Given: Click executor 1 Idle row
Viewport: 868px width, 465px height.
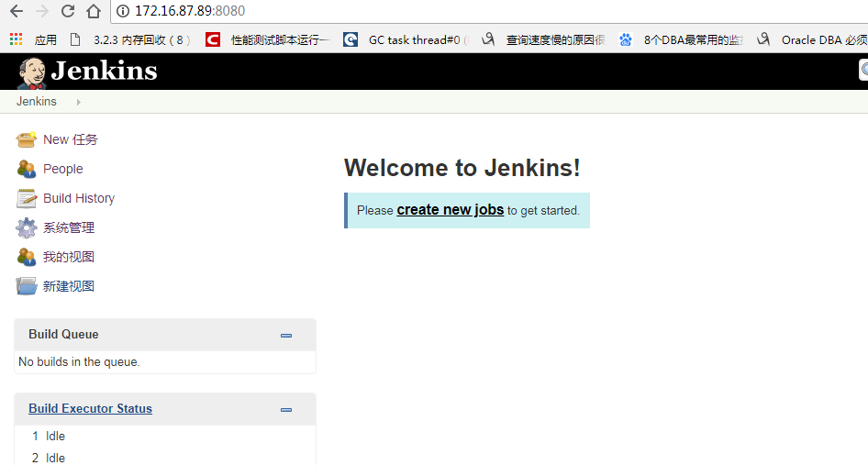Looking at the screenshot, I should (165, 437).
